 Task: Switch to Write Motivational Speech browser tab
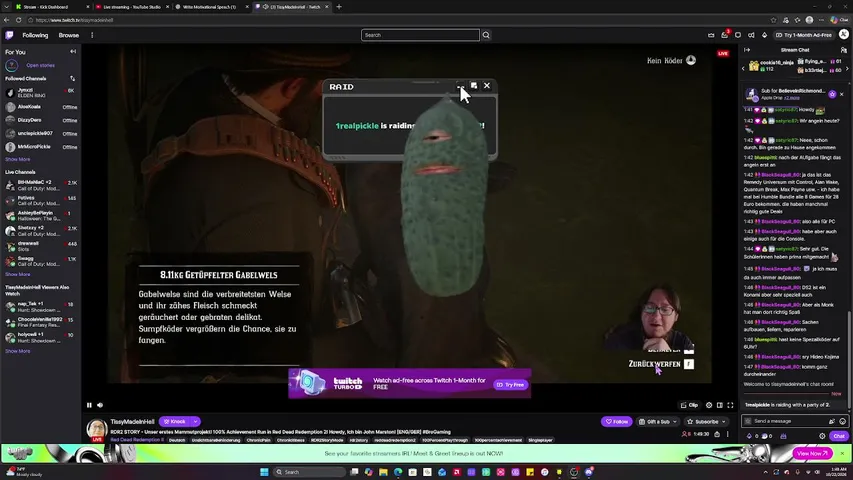coord(211,7)
